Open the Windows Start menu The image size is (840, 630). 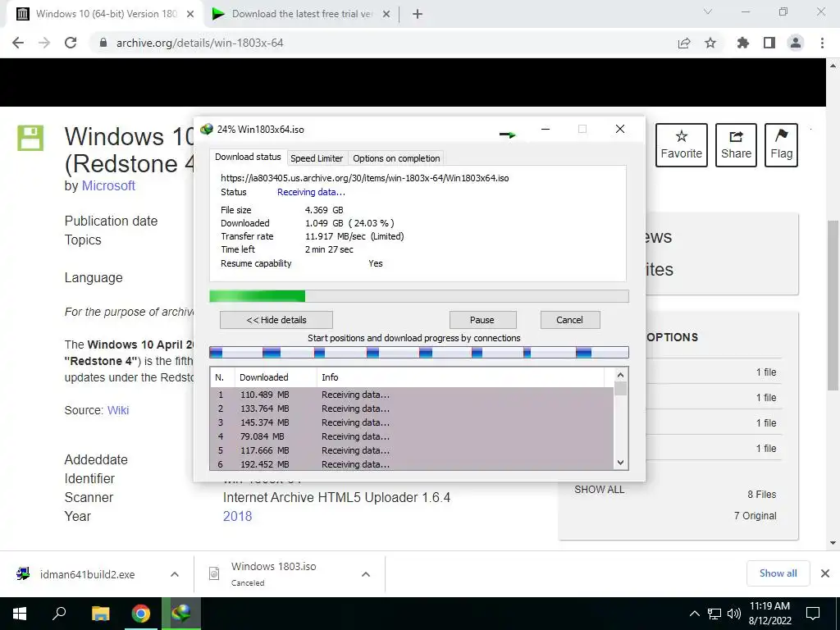[x=20, y=614]
